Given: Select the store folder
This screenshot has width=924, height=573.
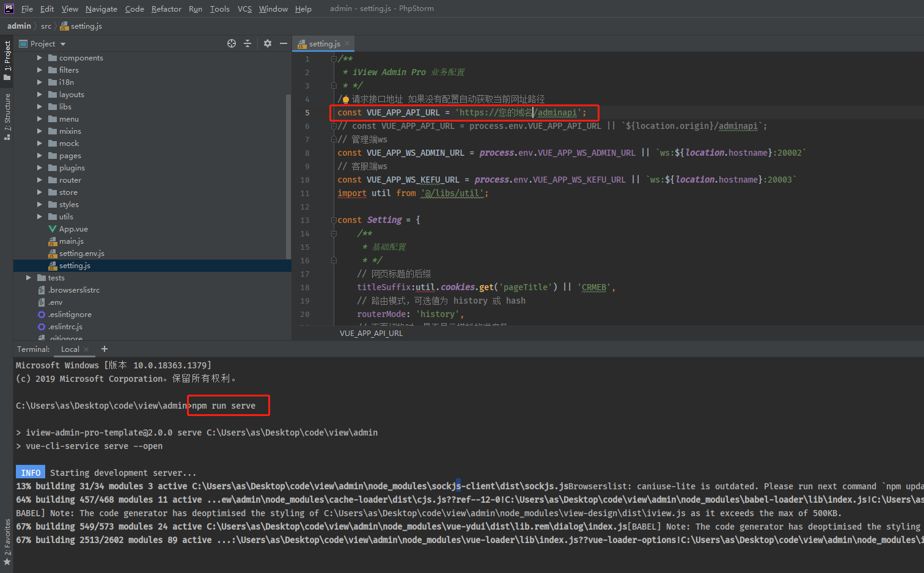Looking at the screenshot, I should [x=68, y=192].
